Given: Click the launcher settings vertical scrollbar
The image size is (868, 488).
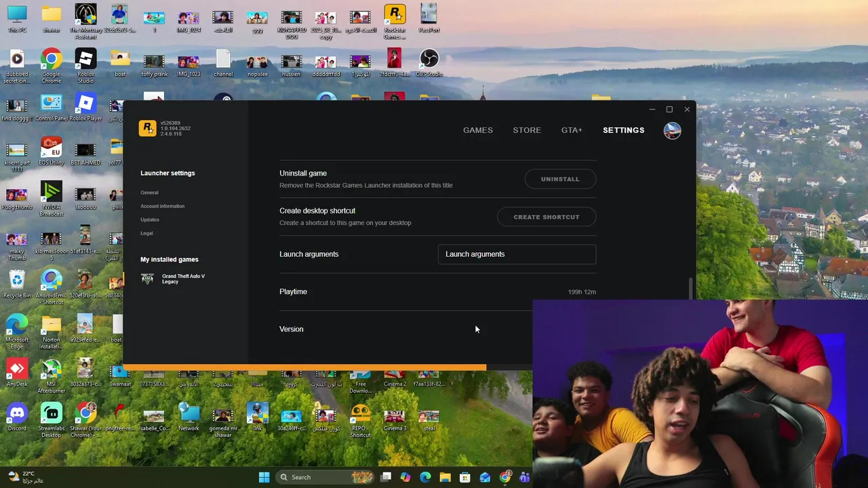Looking at the screenshot, I should (691, 287).
